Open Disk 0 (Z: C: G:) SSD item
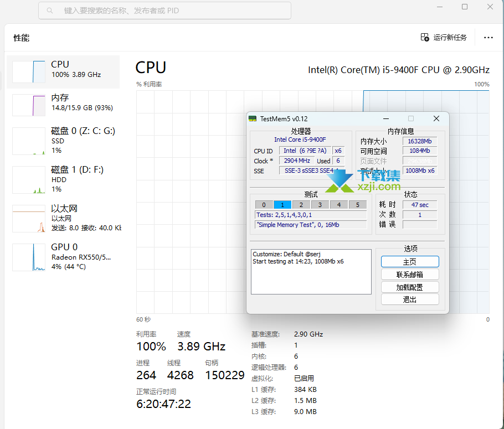Viewport: 504px width, 429px height. click(x=63, y=141)
